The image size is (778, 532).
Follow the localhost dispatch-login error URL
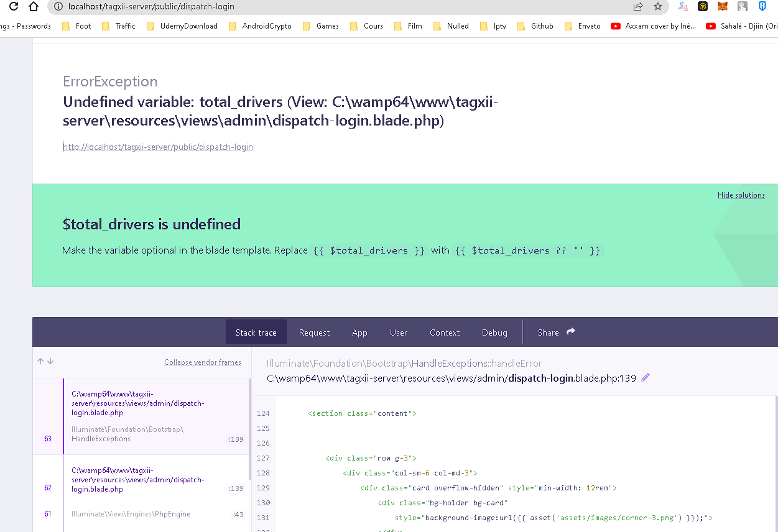tap(158, 147)
